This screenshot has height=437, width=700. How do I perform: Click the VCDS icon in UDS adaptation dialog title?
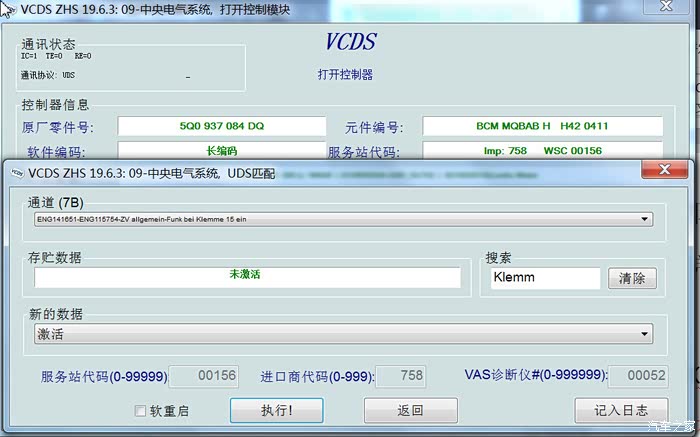point(17,172)
